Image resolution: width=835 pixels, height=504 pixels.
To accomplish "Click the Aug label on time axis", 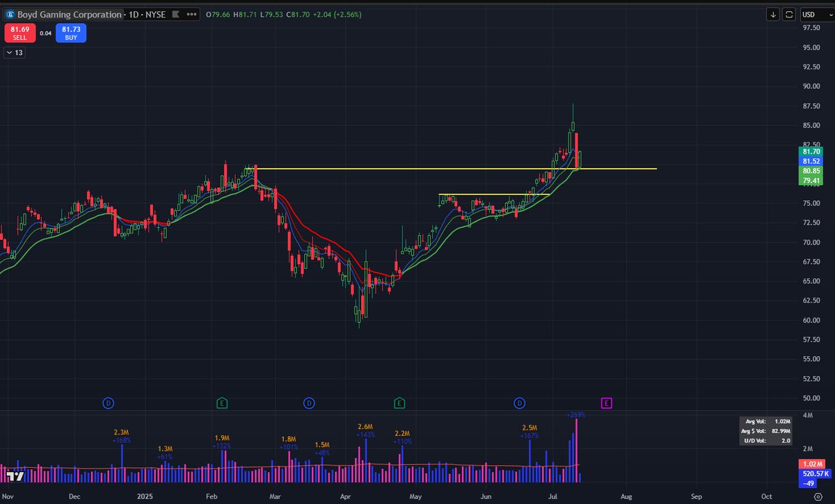I will tap(626, 497).
